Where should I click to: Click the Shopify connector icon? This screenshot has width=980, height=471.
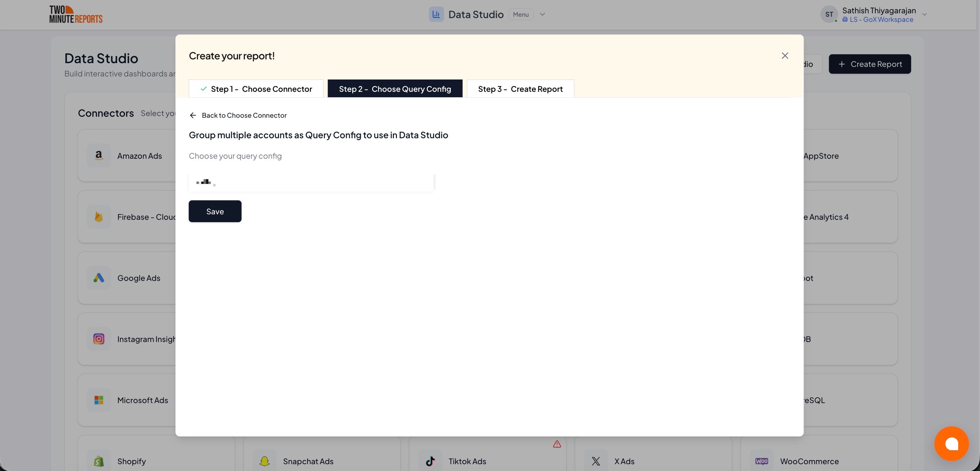coord(99,461)
